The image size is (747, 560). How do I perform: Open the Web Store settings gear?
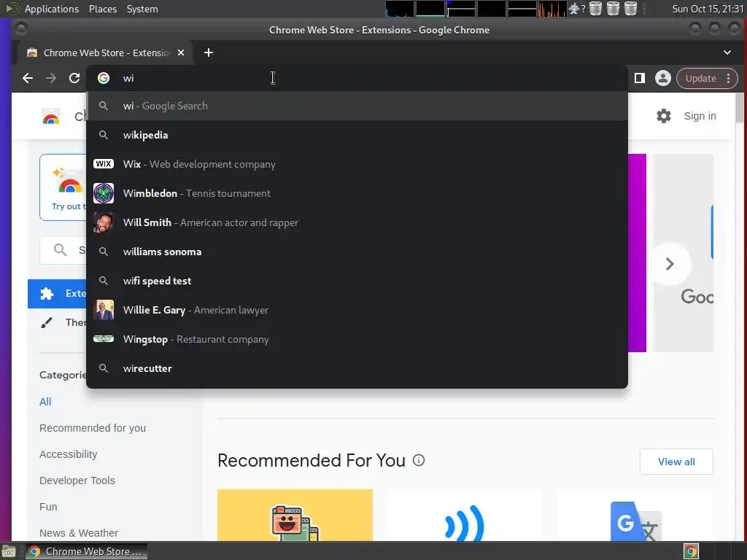[664, 116]
